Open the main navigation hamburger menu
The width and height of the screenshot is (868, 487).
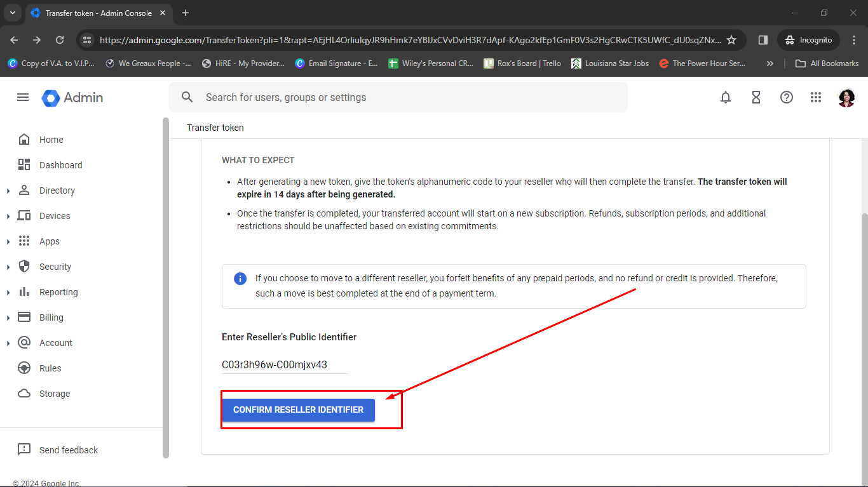(23, 97)
